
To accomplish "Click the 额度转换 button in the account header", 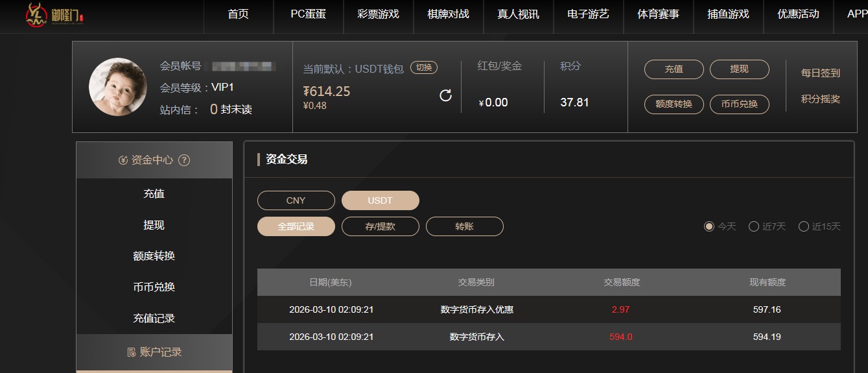I will [674, 104].
